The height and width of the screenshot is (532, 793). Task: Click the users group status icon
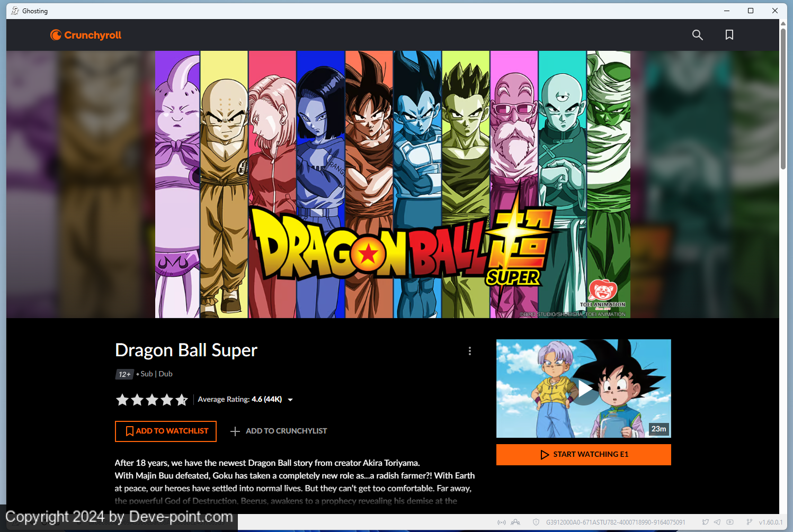point(515,522)
